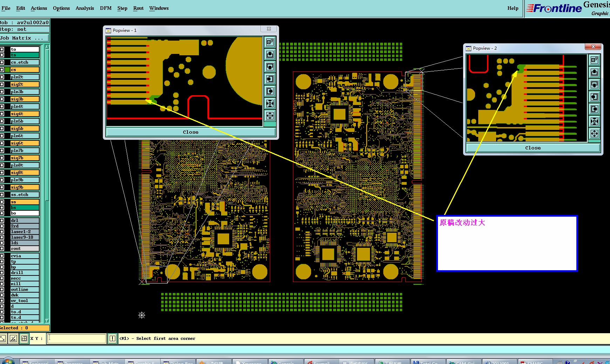
Task: Open the Options menu
Action: [61, 8]
